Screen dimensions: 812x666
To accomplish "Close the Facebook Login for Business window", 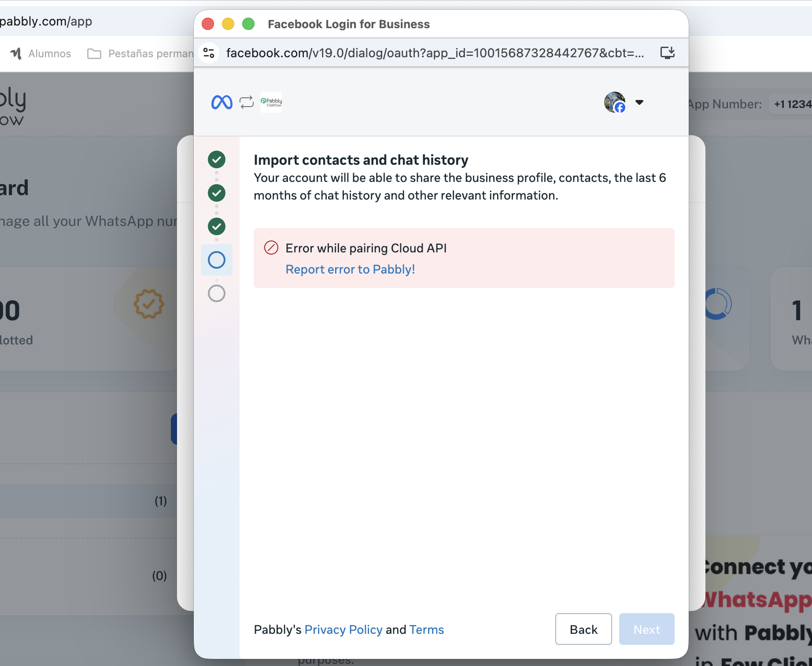I will click(x=208, y=24).
